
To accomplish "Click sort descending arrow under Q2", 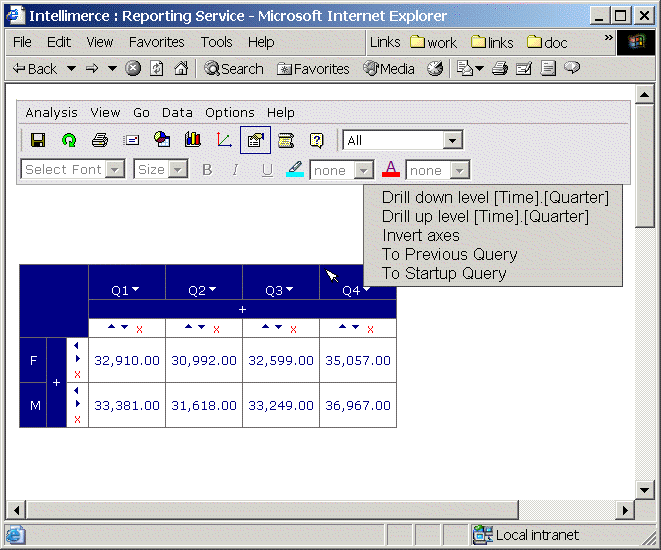I will coord(202,327).
